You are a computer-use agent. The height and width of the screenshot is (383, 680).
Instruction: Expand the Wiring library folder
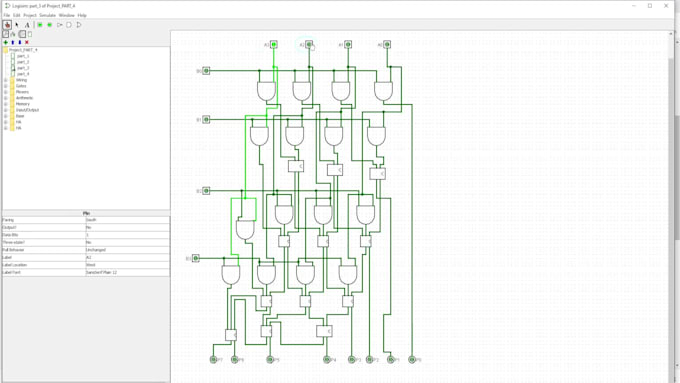pos(6,80)
